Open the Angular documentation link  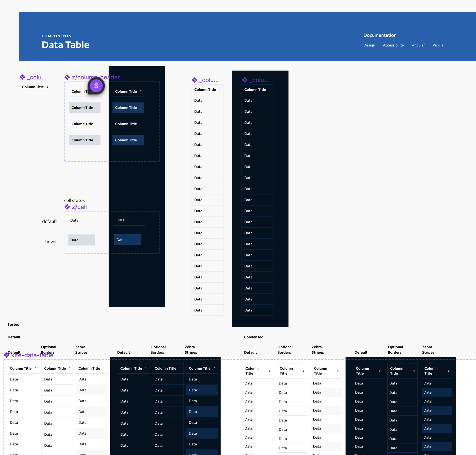click(418, 45)
